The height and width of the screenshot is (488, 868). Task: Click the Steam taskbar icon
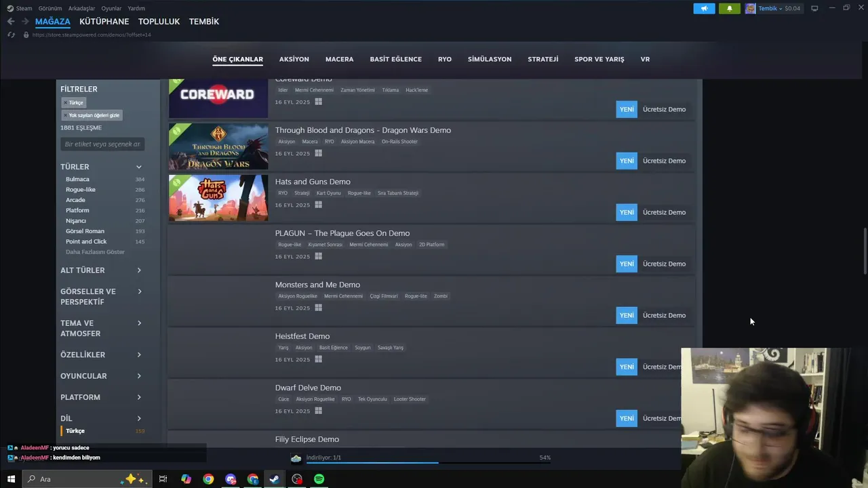(x=275, y=479)
